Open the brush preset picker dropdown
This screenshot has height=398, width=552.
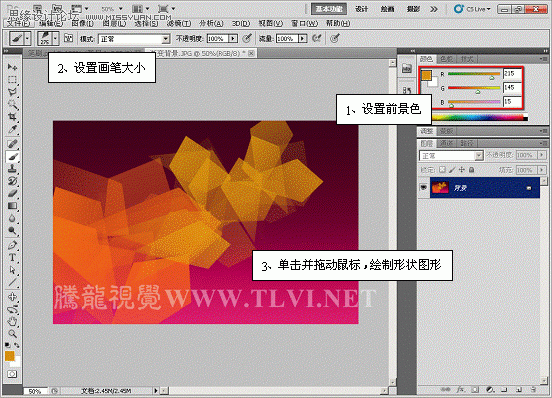point(55,38)
